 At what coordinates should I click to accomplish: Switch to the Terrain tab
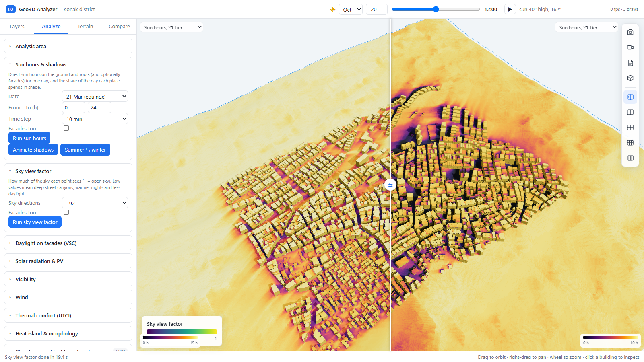pos(85,27)
